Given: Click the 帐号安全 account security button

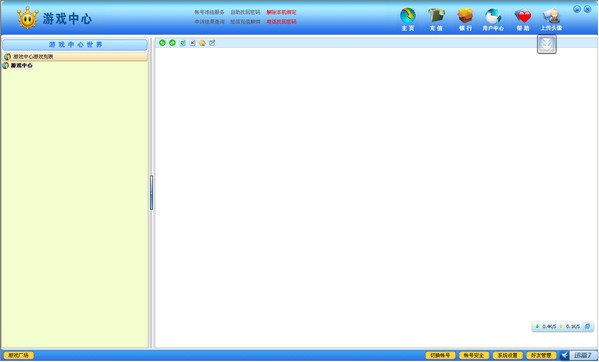Looking at the screenshot, I should (474, 356).
